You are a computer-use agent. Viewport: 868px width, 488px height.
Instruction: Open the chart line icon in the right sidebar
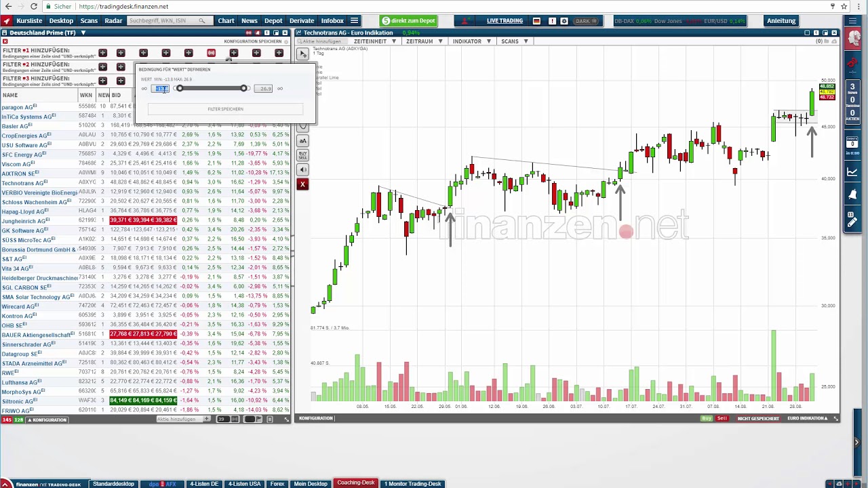[852, 172]
